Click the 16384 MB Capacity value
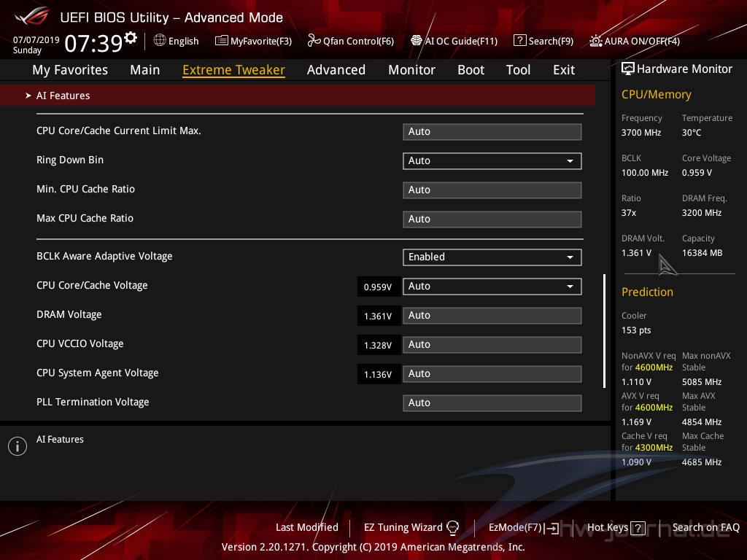The image size is (747, 560). pyautogui.click(x=703, y=253)
